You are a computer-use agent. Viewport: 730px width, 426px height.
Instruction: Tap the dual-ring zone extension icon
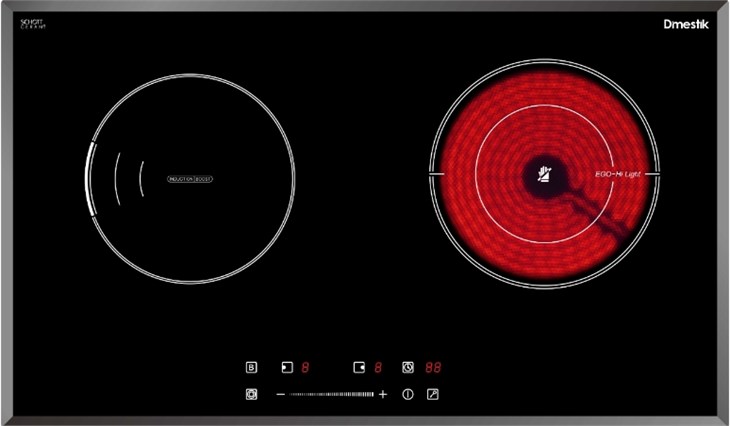point(251,394)
